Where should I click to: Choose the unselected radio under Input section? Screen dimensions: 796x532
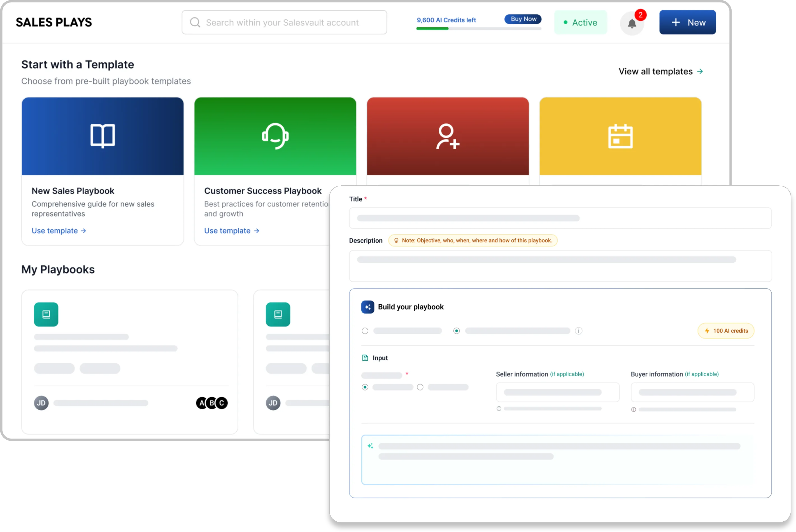(x=420, y=387)
